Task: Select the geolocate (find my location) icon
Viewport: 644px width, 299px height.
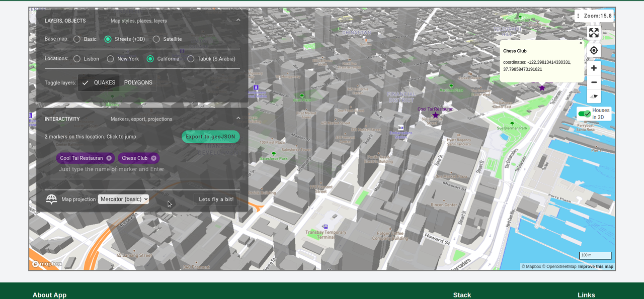Action: point(594,50)
